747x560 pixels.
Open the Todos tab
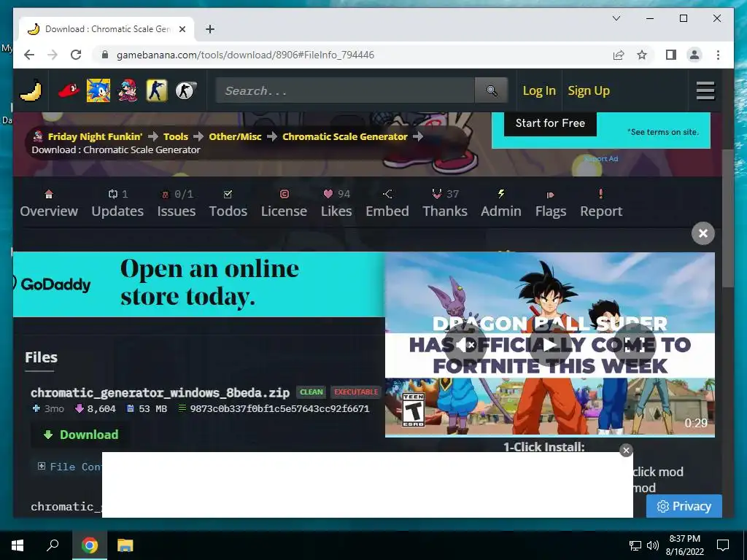(x=228, y=203)
